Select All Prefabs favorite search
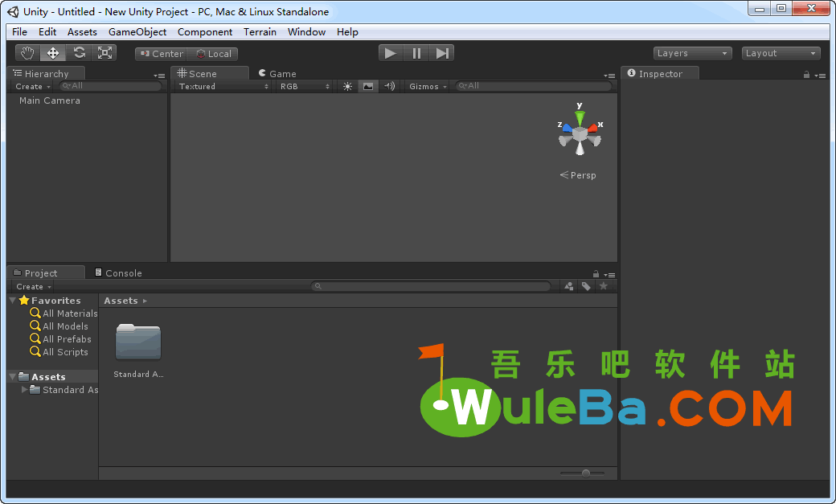 (x=61, y=338)
